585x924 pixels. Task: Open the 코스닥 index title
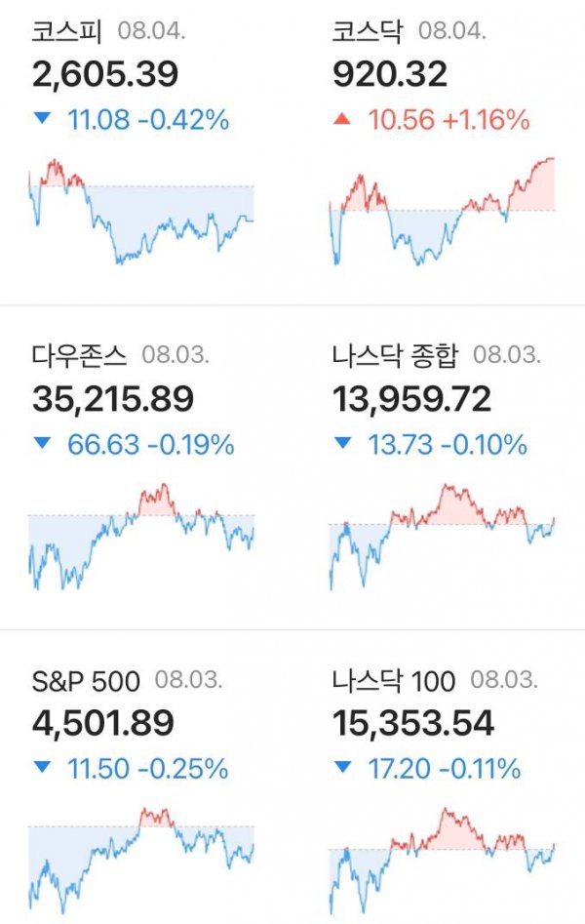click(369, 31)
